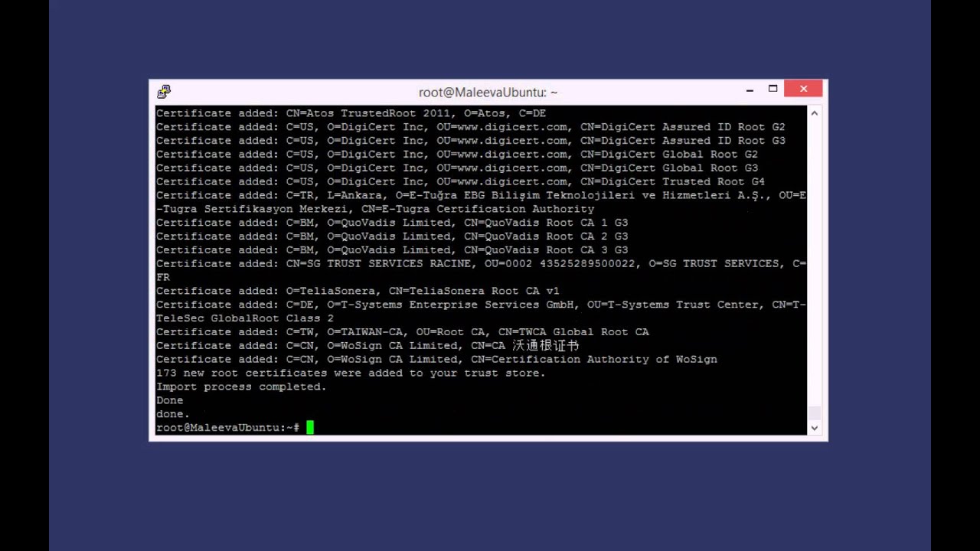Click the line with TeliaSonera Root CA v1
This screenshot has width=980, height=551.
click(x=358, y=292)
